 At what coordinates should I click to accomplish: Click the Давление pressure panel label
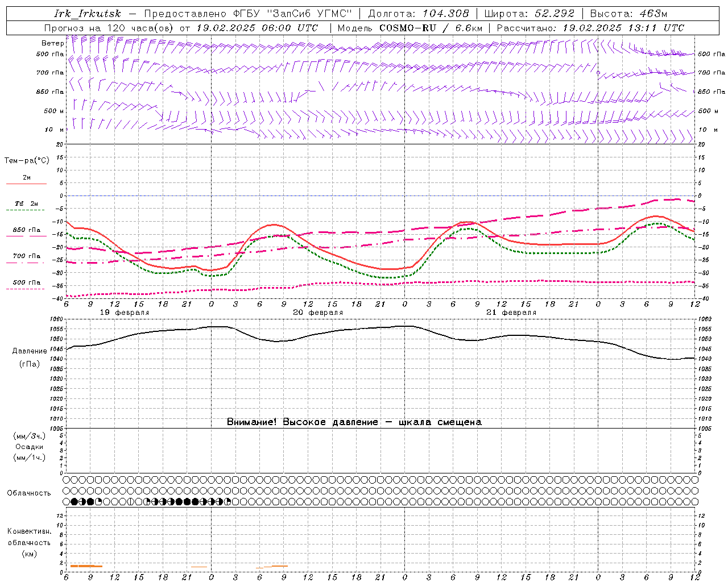click(30, 351)
